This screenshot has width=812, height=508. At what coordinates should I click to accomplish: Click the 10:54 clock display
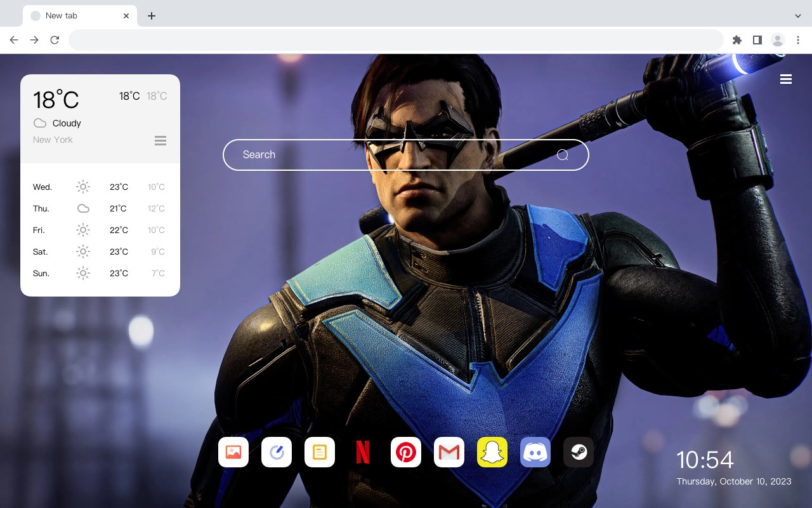point(705,460)
